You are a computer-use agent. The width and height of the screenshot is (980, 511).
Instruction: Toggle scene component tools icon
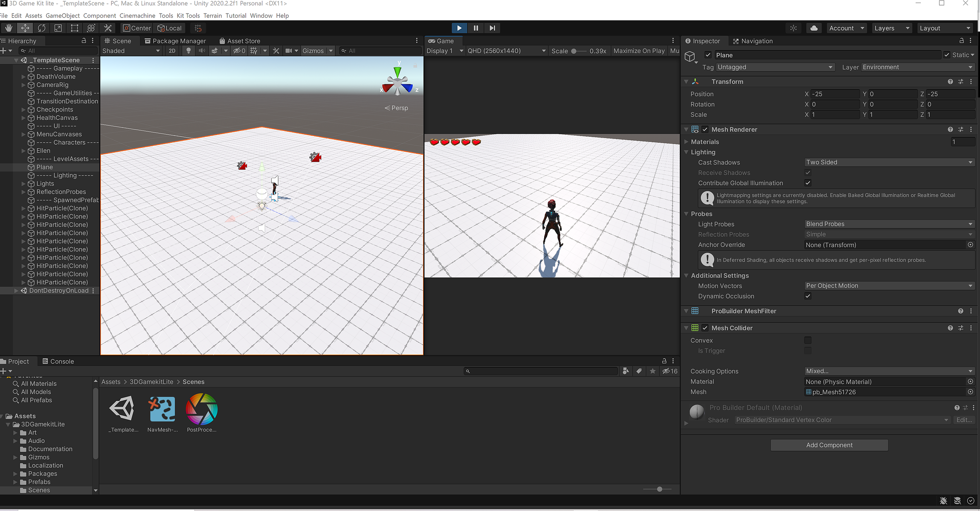(x=276, y=51)
